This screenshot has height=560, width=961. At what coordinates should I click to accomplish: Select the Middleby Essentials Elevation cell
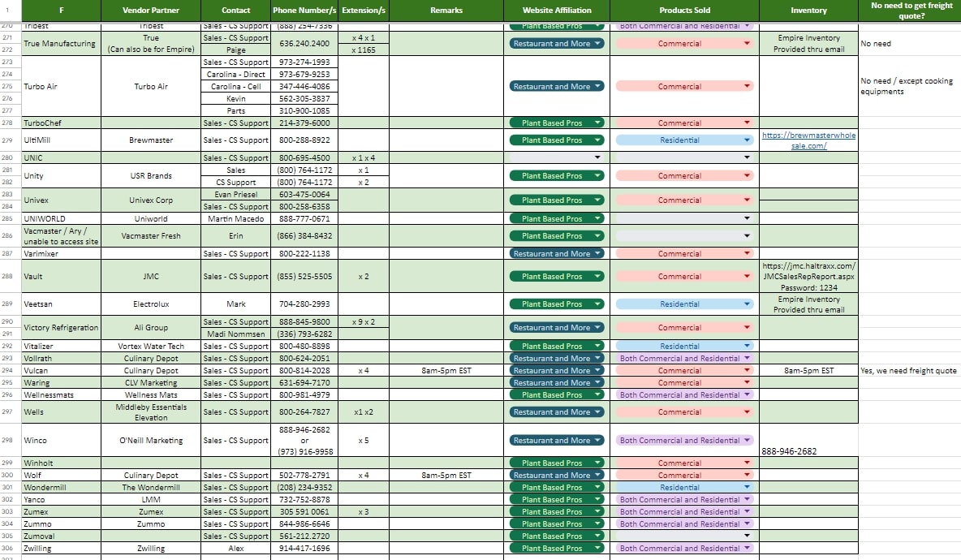pos(151,412)
